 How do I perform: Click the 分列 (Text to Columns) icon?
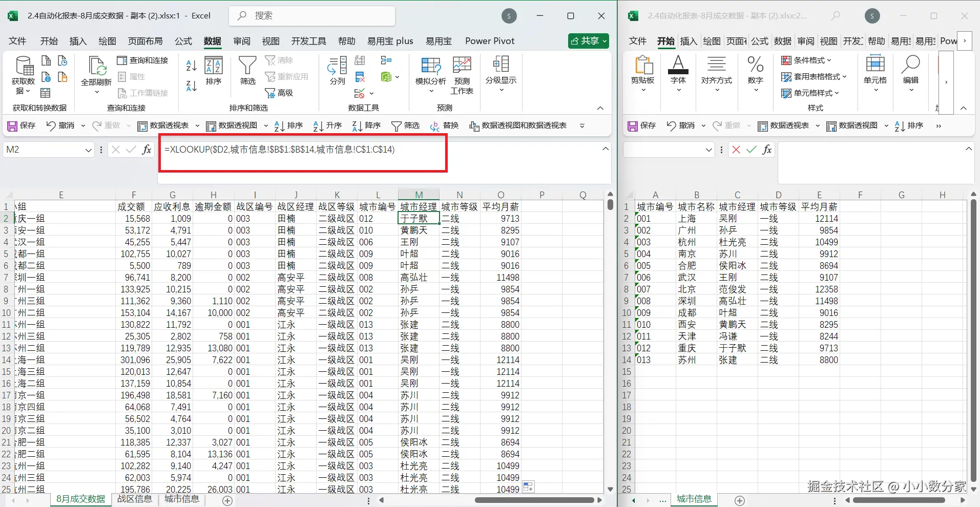(338, 71)
